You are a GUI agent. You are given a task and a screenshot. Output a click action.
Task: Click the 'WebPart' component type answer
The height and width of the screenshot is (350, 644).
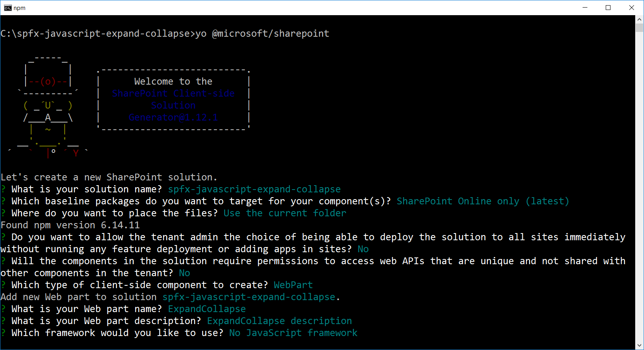(x=293, y=285)
